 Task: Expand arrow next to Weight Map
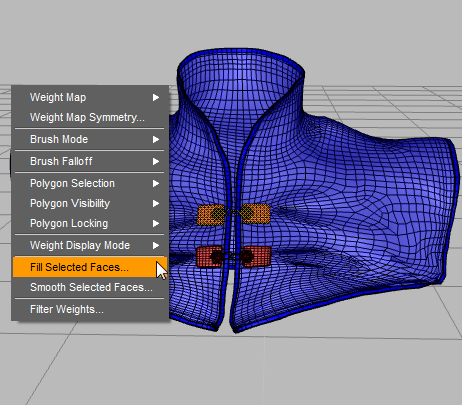click(x=156, y=97)
